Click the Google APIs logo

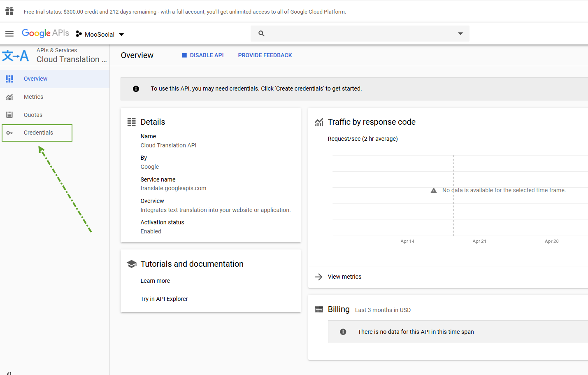pos(45,33)
